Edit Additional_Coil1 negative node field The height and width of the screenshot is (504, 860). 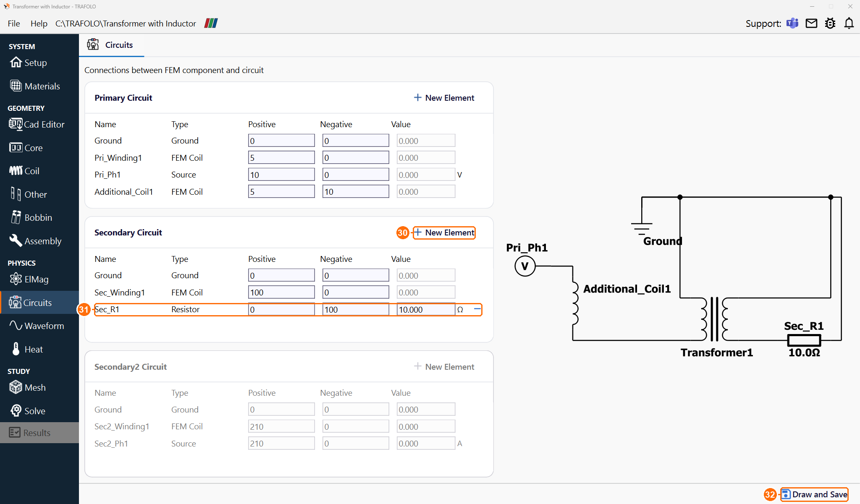pyautogui.click(x=356, y=192)
